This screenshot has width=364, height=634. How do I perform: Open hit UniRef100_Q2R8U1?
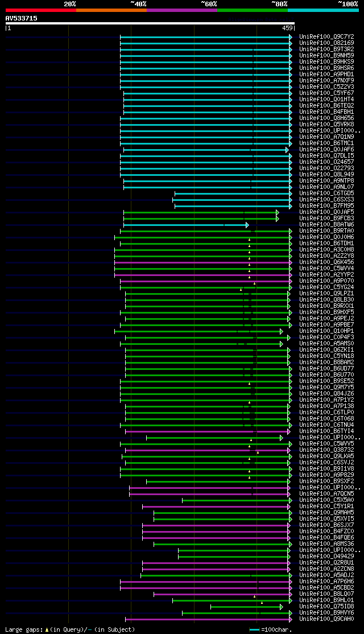pyautogui.click(x=327, y=563)
